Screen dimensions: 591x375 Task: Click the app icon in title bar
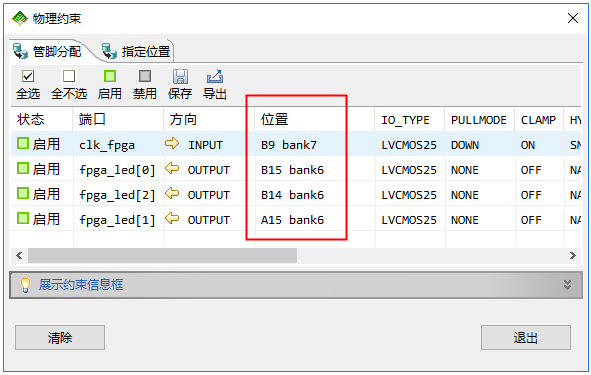tap(20, 18)
